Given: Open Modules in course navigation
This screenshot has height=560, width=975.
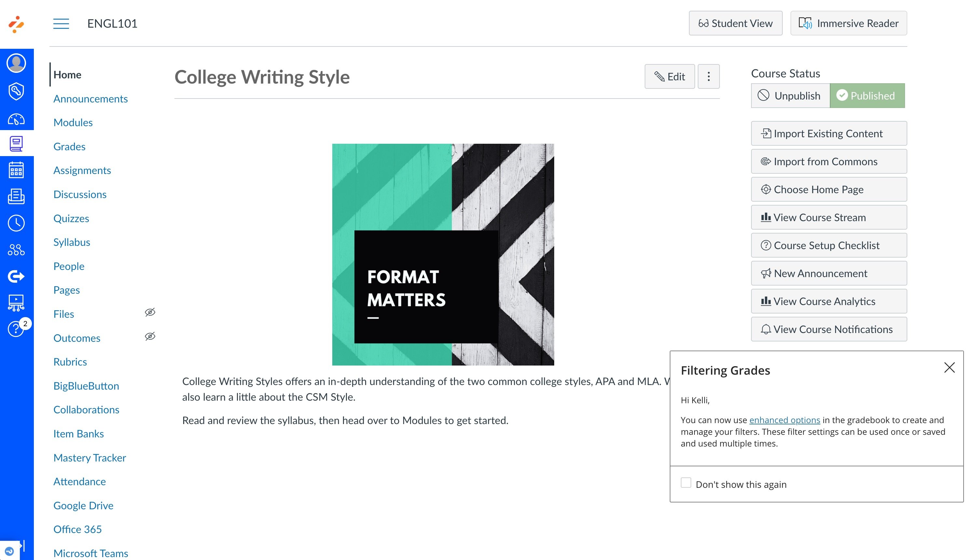Looking at the screenshot, I should pos(73,122).
